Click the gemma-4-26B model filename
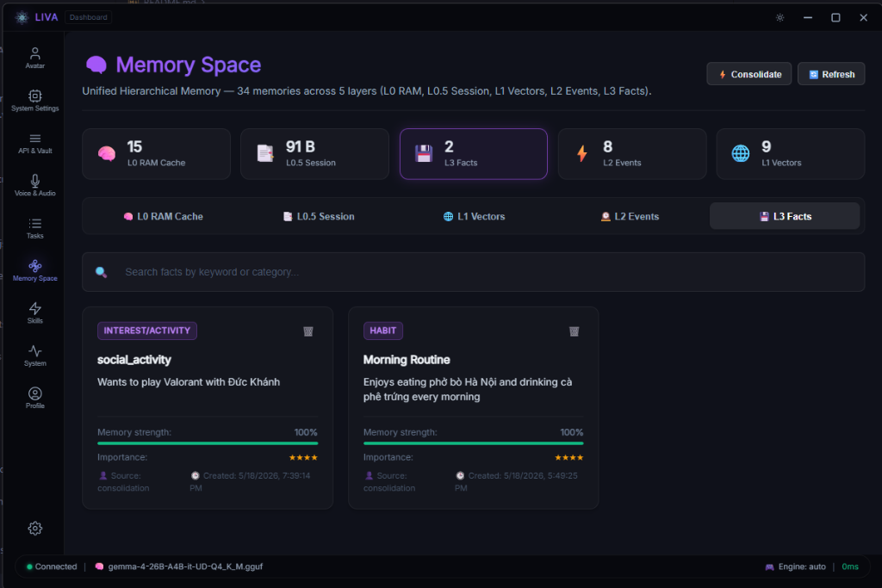This screenshot has width=882, height=588. (185, 566)
